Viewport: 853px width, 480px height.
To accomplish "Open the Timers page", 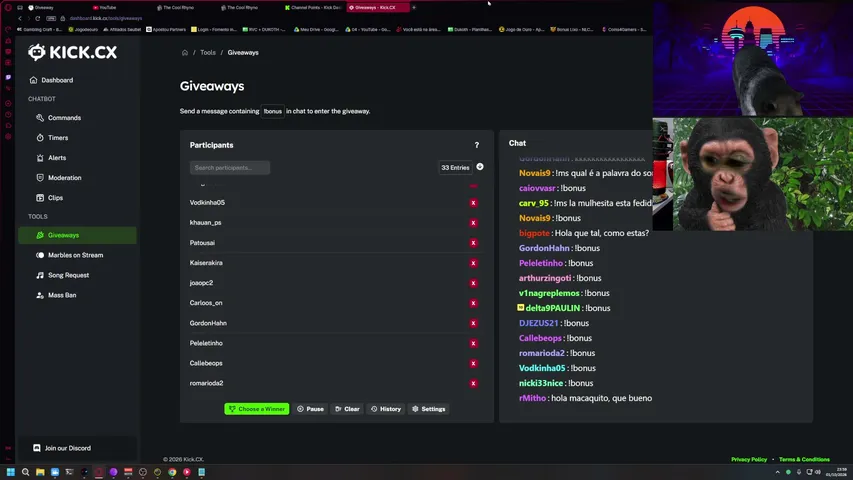I will coord(52,138).
